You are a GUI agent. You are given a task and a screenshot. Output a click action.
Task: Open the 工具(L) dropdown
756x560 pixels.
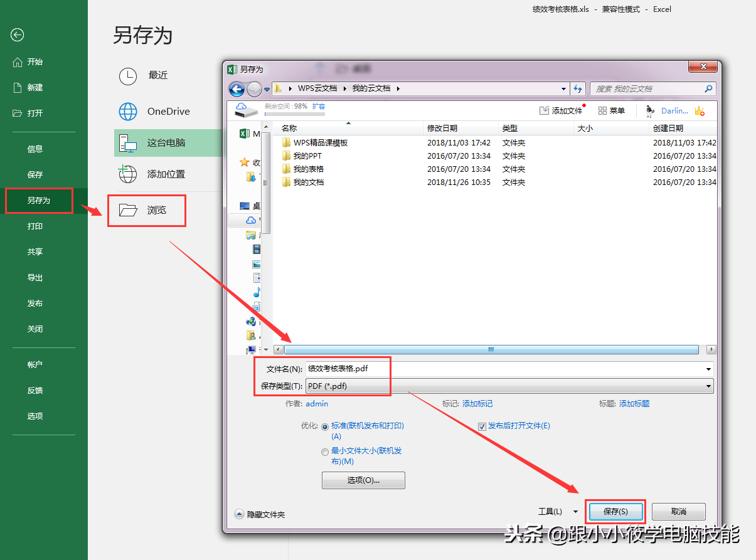coord(558,512)
